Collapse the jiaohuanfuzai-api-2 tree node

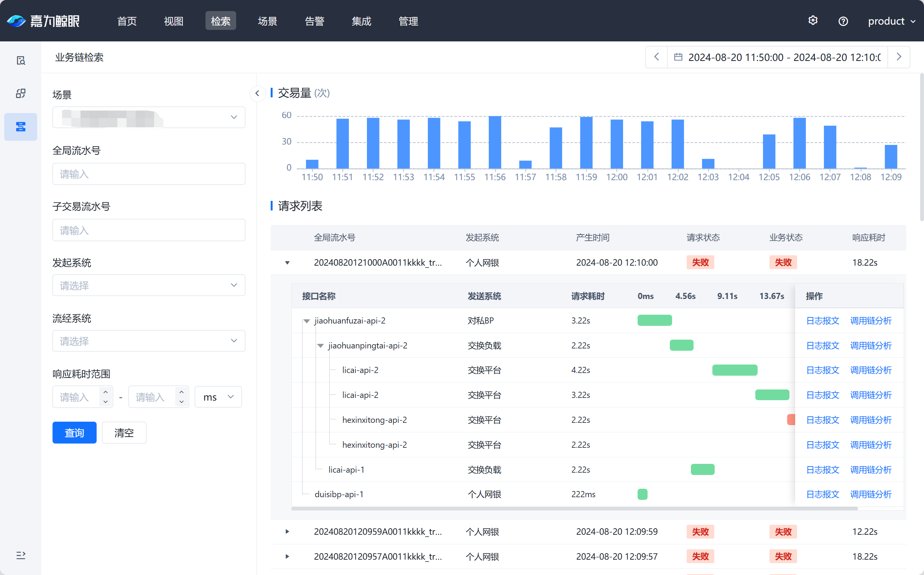click(x=307, y=321)
